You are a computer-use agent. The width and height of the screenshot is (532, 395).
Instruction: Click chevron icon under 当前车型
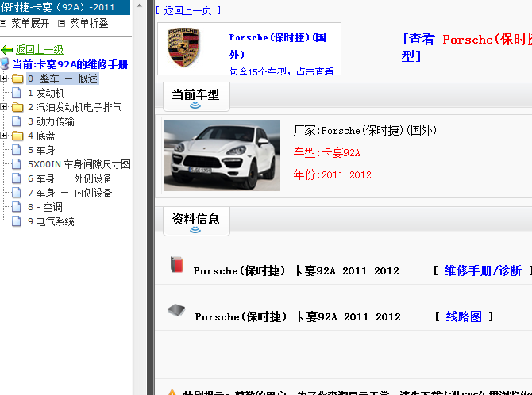[x=195, y=105]
